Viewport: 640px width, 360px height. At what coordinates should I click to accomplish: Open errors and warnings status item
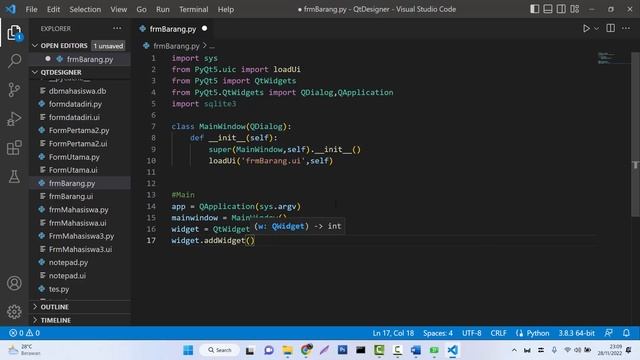pos(24,333)
